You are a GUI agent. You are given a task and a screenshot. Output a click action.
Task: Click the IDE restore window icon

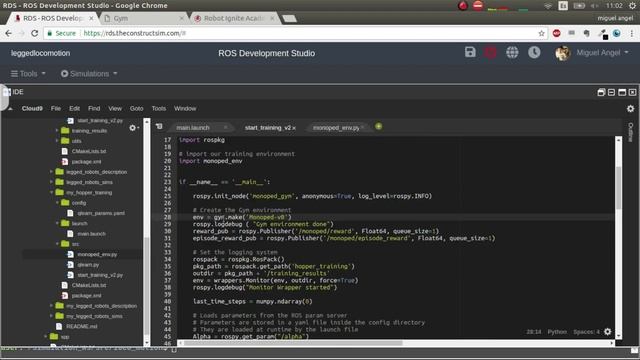pyautogui.click(x=601, y=92)
